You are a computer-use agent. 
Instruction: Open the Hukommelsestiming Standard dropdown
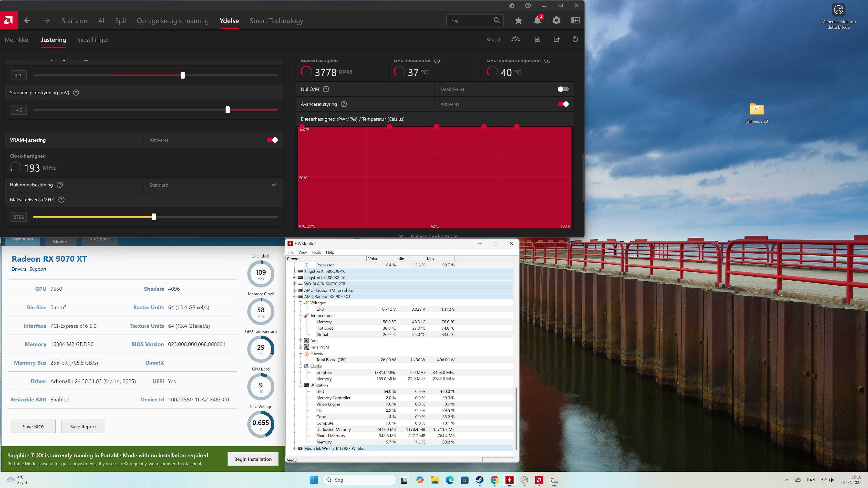point(214,185)
